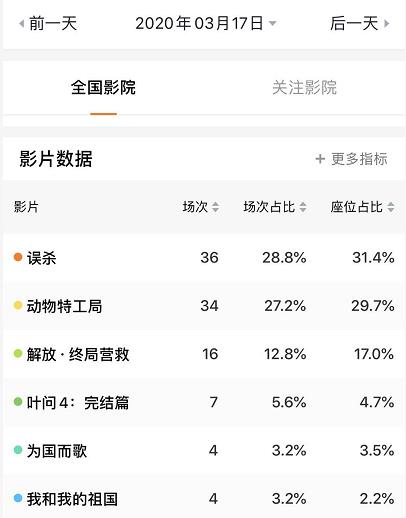Select the 误杀 film row
The width and height of the screenshot is (406, 518).
coord(203,258)
